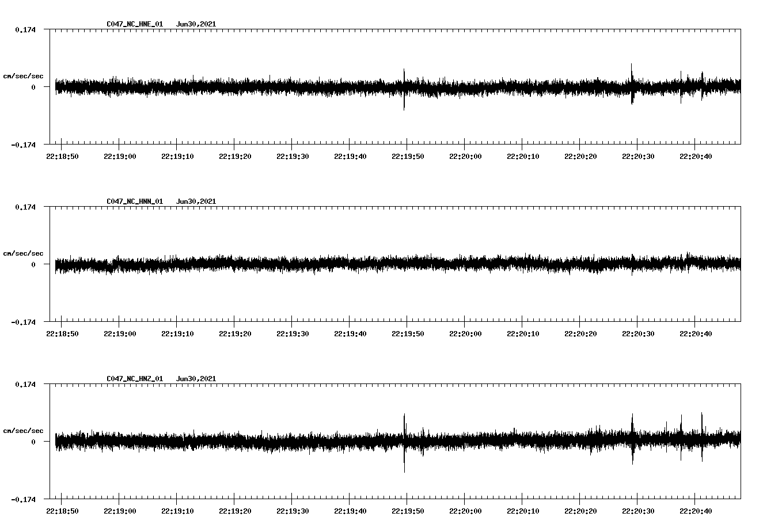Click the HNE waveform spike near 22:20:30
The height and width of the screenshot is (532, 782).
point(632,84)
